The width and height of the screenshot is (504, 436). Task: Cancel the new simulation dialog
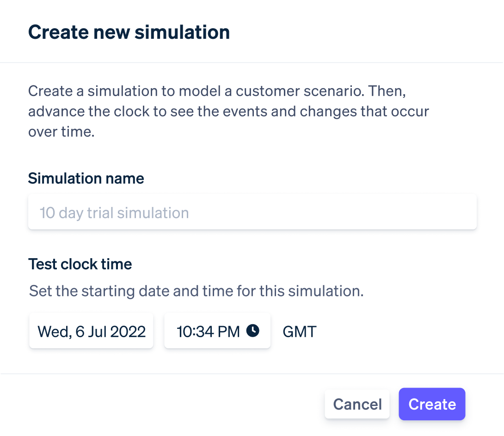357,405
